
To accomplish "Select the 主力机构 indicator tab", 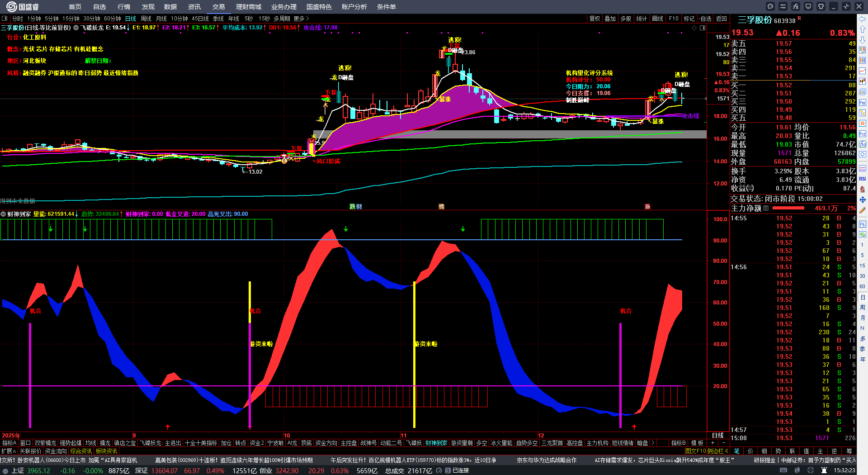I will click(597, 443).
